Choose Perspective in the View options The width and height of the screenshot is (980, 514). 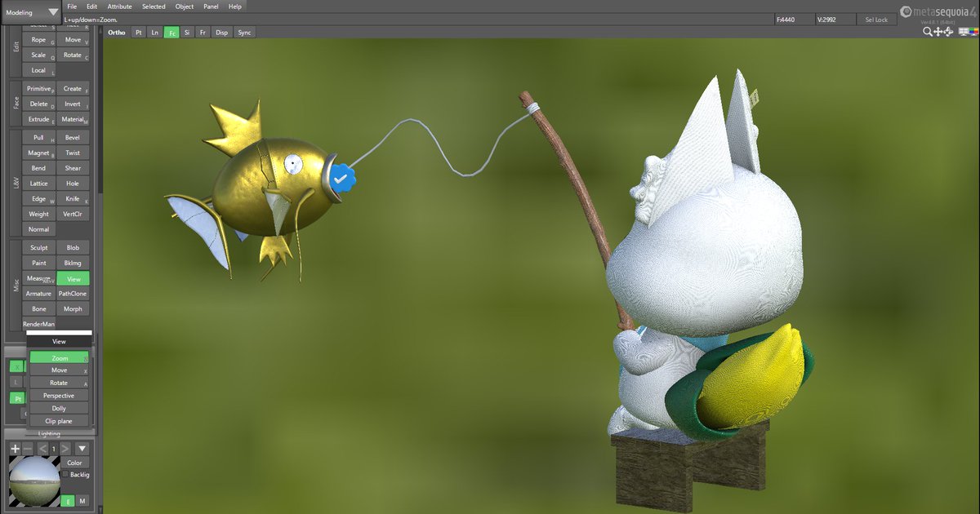[x=60, y=396]
